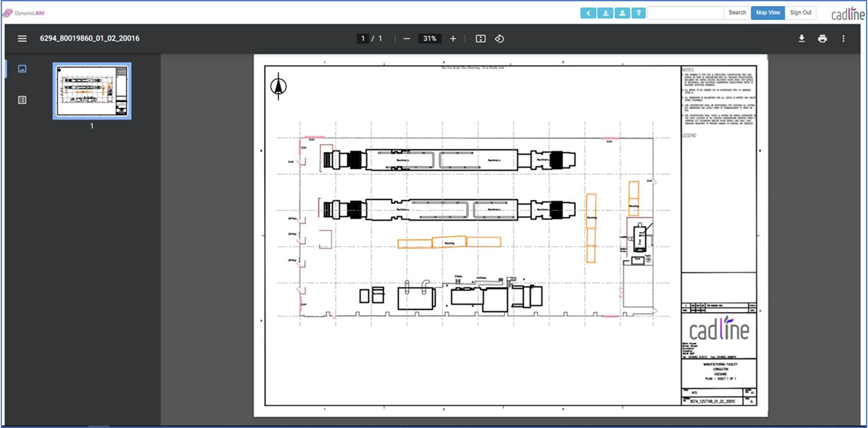Click document title 6294_80019860_01_02_20016

(x=90, y=39)
